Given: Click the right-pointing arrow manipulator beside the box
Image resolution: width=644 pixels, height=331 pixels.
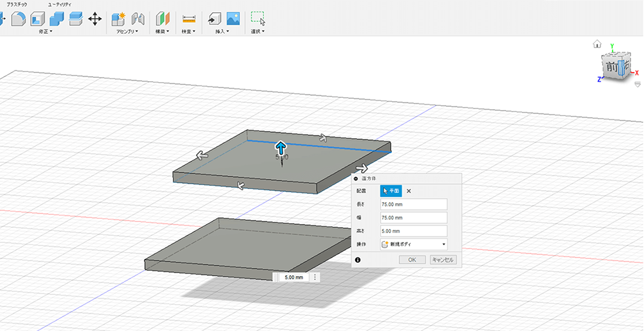Looking at the screenshot, I should pos(361,169).
